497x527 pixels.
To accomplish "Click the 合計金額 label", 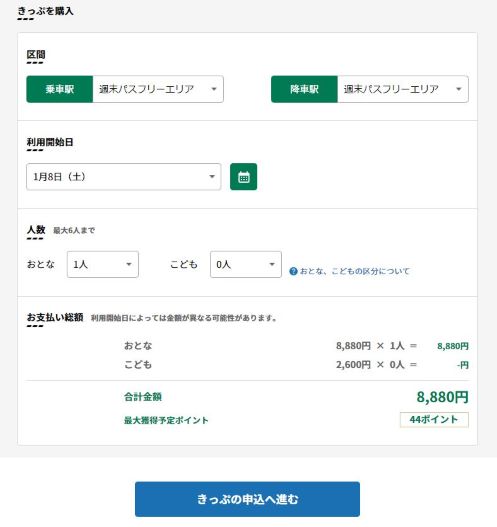I will pos(143,397).
